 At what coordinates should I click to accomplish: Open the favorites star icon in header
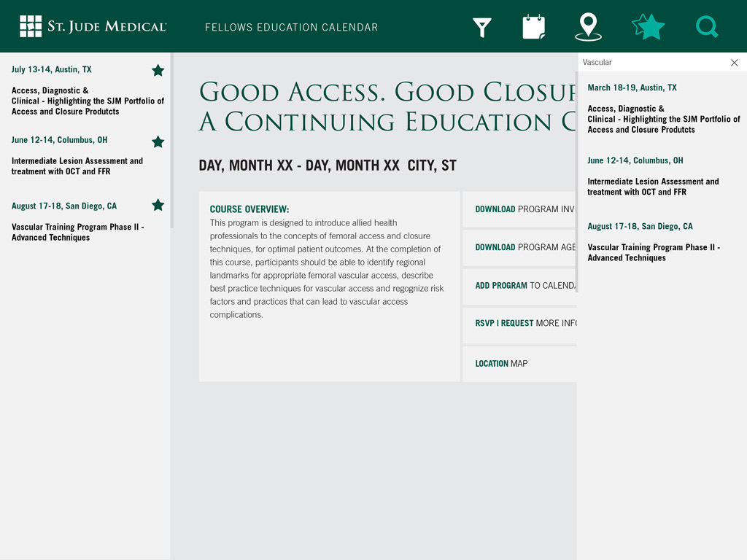649,27
